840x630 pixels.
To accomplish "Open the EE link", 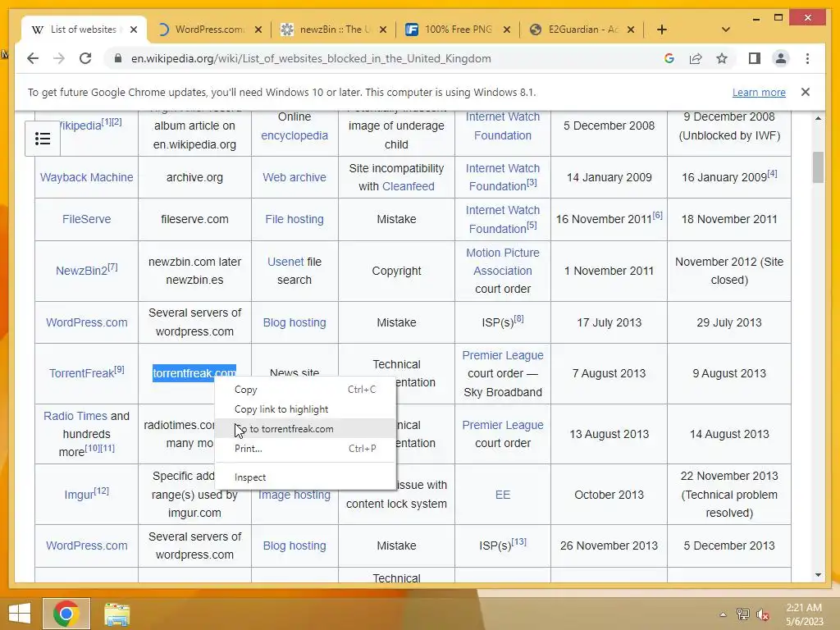I will coord(503,495).
